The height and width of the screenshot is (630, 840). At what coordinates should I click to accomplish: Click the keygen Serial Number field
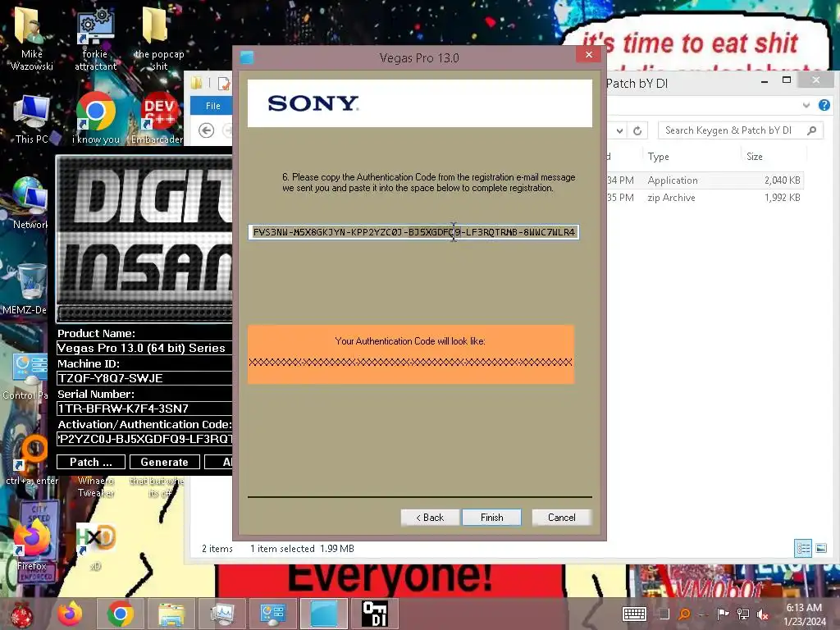tap(144, 409)
